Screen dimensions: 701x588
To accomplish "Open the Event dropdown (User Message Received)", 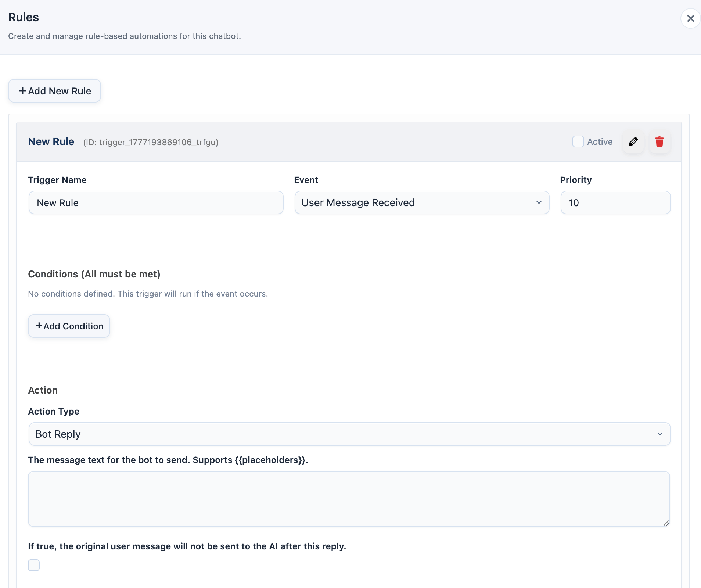I will (x=422, y=202).
